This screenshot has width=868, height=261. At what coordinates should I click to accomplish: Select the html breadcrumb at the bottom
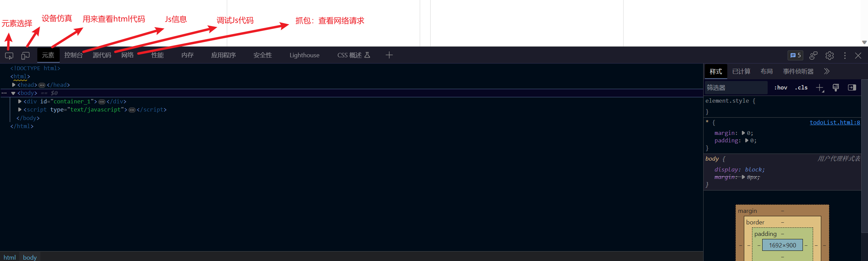(9, 257)
